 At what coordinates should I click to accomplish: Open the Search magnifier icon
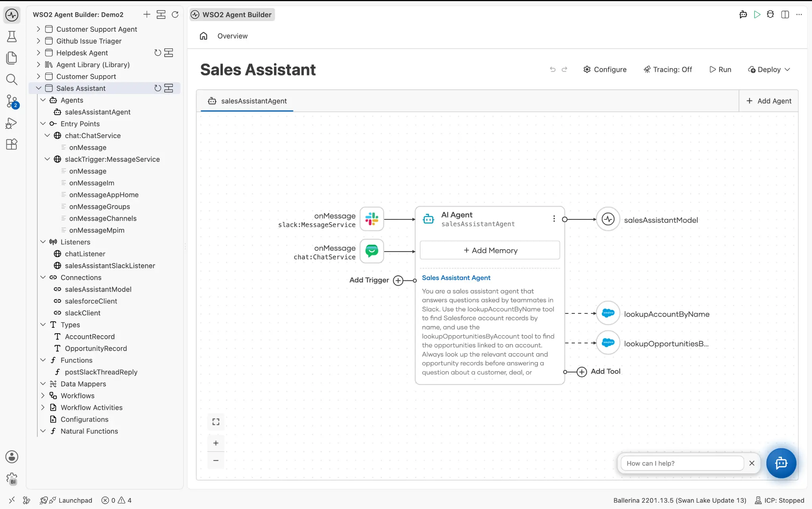point(12,80)
